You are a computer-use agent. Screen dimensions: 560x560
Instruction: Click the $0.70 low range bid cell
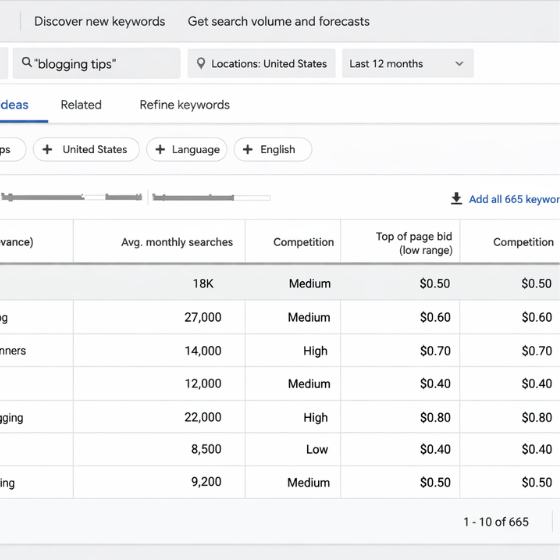(x=400, y=351)
